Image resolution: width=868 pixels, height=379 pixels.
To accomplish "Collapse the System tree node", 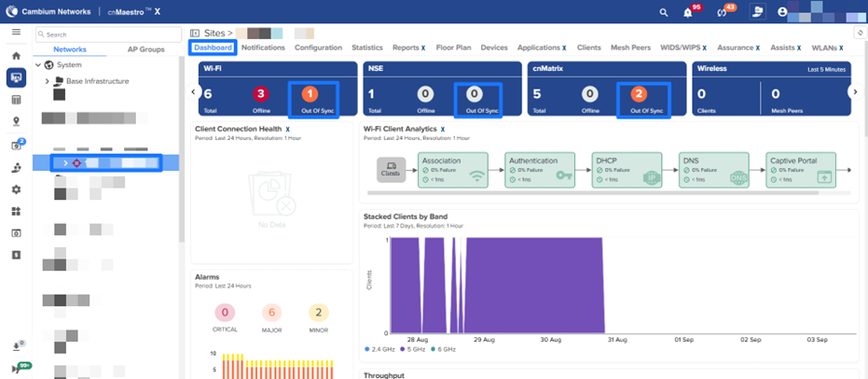I will coord(38,65).
